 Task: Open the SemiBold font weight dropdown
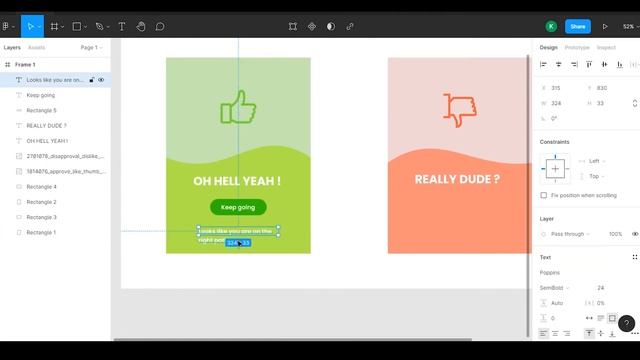coord(554,288)
